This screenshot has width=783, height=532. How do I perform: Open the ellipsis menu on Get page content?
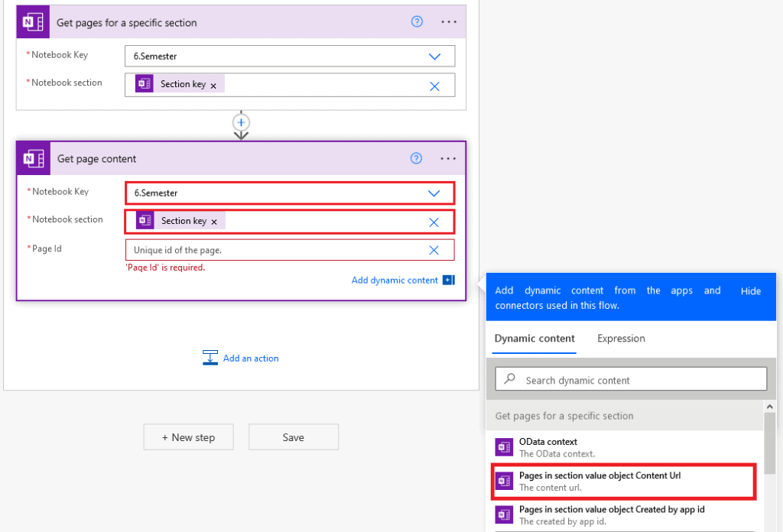[x=448, y=158]
